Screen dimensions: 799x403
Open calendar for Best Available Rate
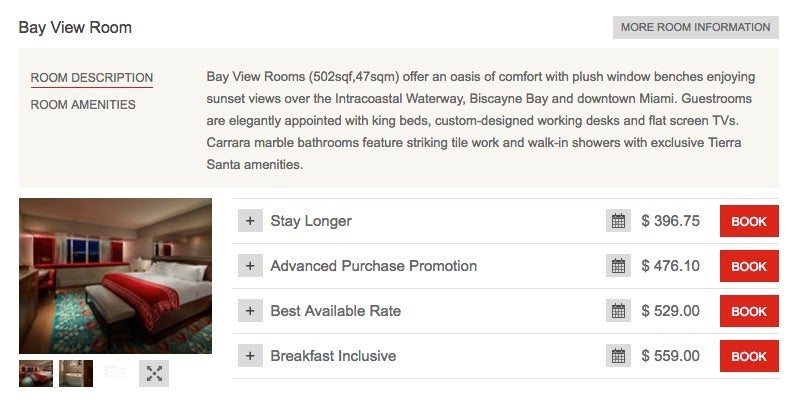618,311
